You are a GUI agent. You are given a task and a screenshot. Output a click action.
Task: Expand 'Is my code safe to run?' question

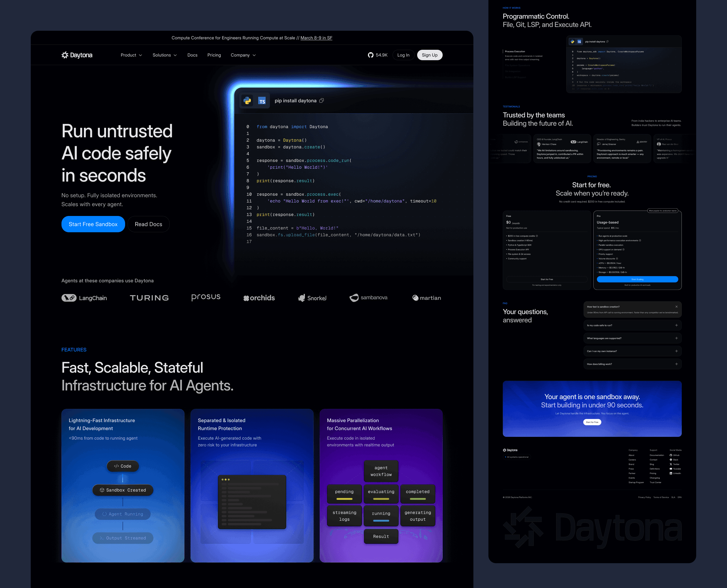pos(677,325)
